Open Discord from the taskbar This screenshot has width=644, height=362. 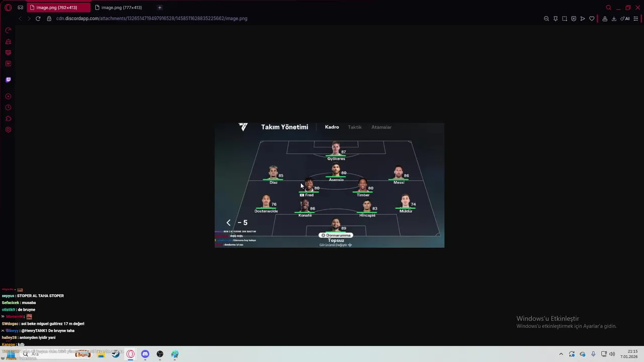point(145,354)
